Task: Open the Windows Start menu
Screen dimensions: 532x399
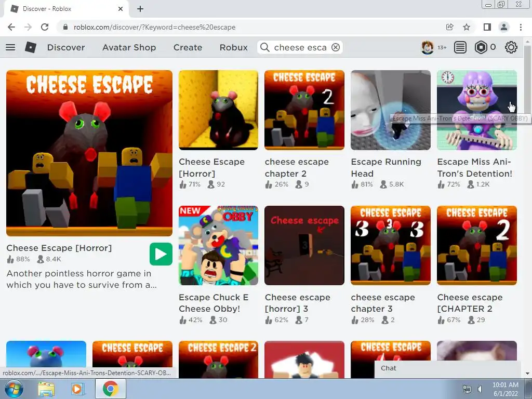Action: pos(14,389)
